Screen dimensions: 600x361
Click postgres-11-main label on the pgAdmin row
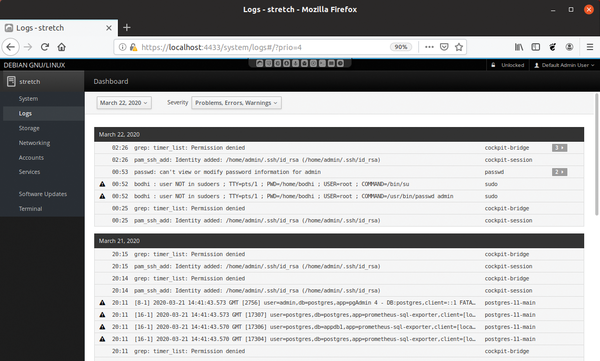510,303
